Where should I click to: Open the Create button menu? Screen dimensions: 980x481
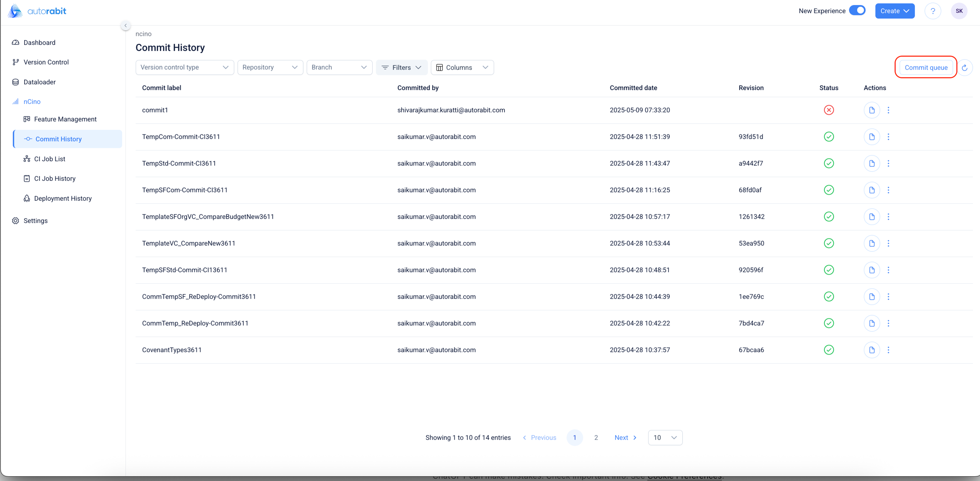[895, 11]
